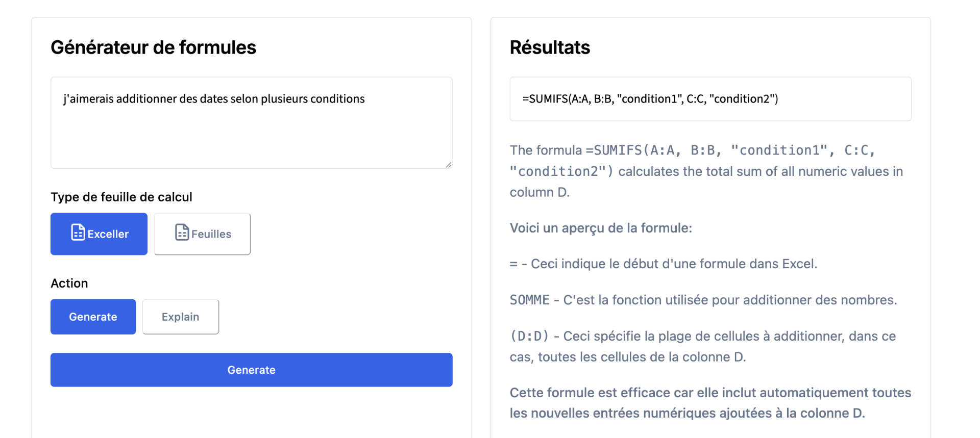Switch spreadsheet type to Feuilles

point(202,234)
